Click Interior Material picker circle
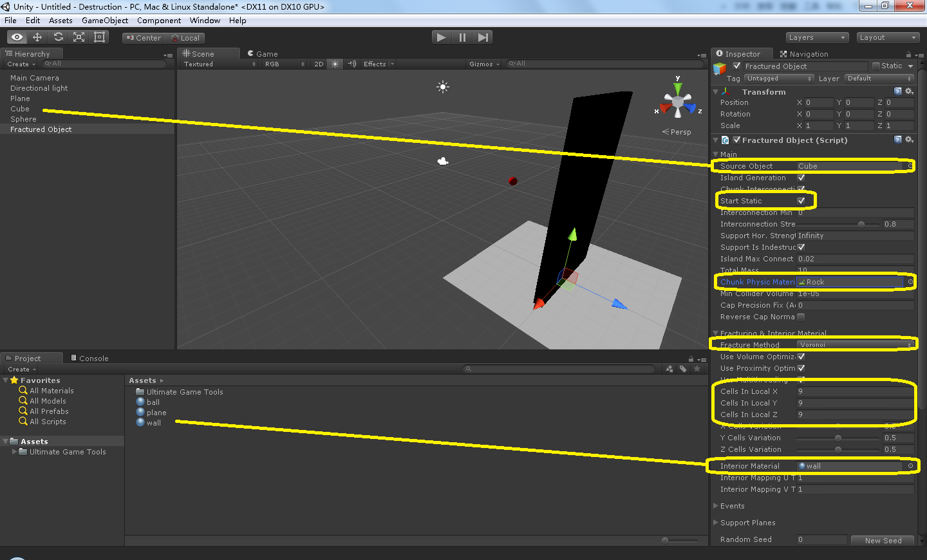The image size is (927, 560). (910, 466)
